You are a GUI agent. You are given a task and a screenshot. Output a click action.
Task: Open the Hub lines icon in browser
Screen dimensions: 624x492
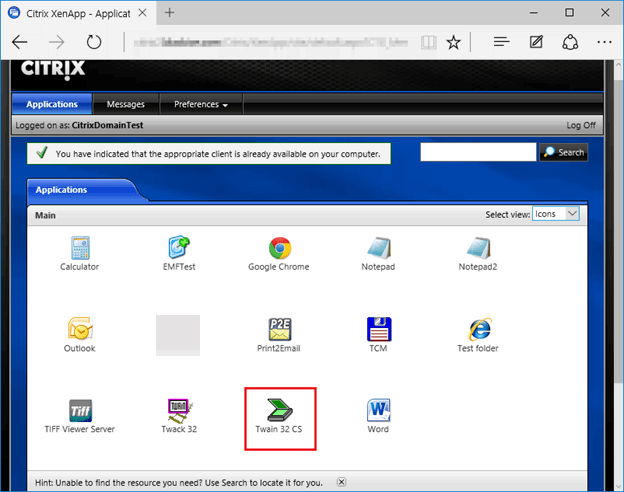point(501,41)
